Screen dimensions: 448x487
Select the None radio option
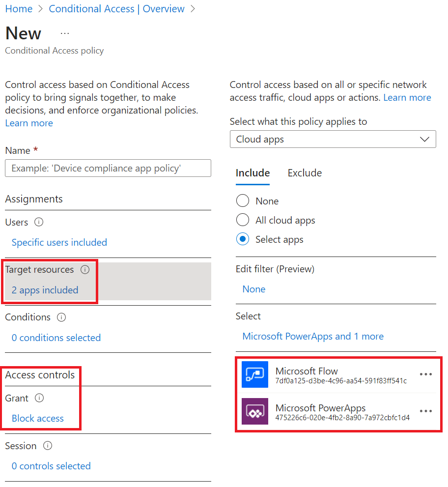[243, 201]
